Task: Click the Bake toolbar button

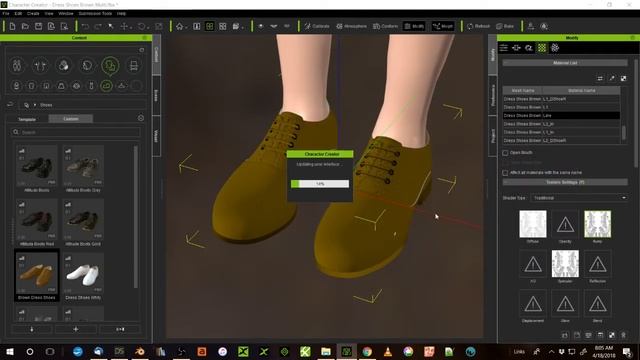Action: [505, 26]
